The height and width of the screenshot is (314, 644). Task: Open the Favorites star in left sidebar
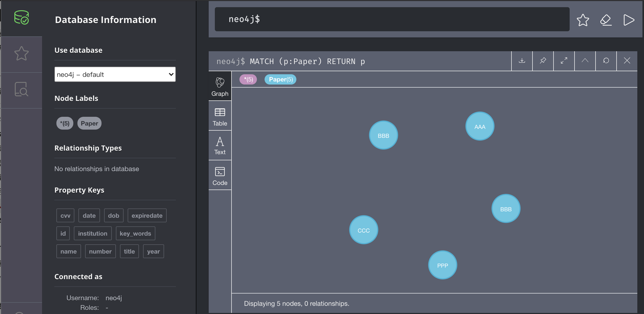tap(22, 54)
